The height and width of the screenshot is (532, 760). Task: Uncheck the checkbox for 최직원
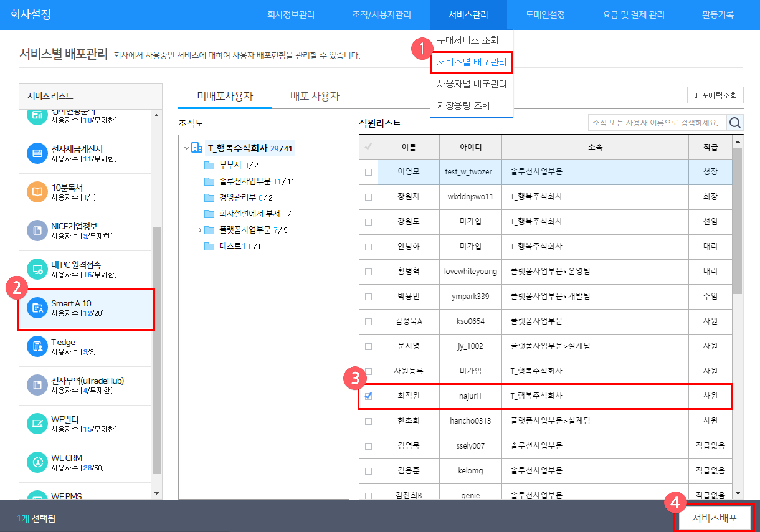[x=368, y=396]
